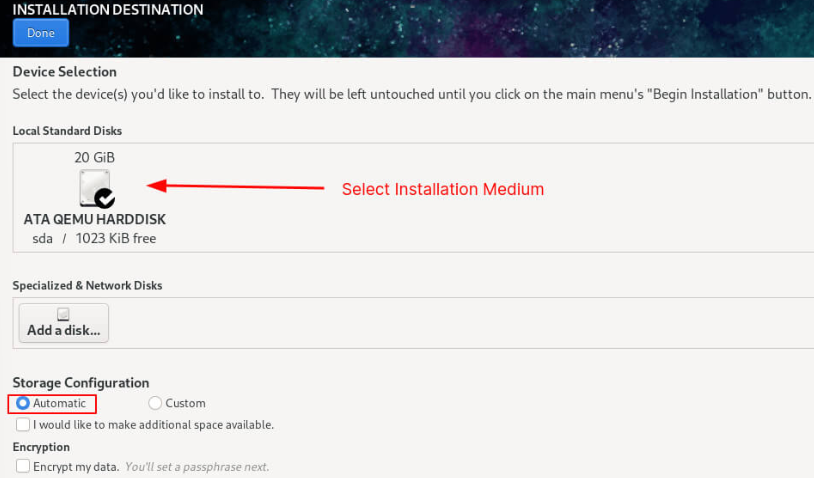Select the ATA QEMU HARDDISK drive icon

(94, 188)
